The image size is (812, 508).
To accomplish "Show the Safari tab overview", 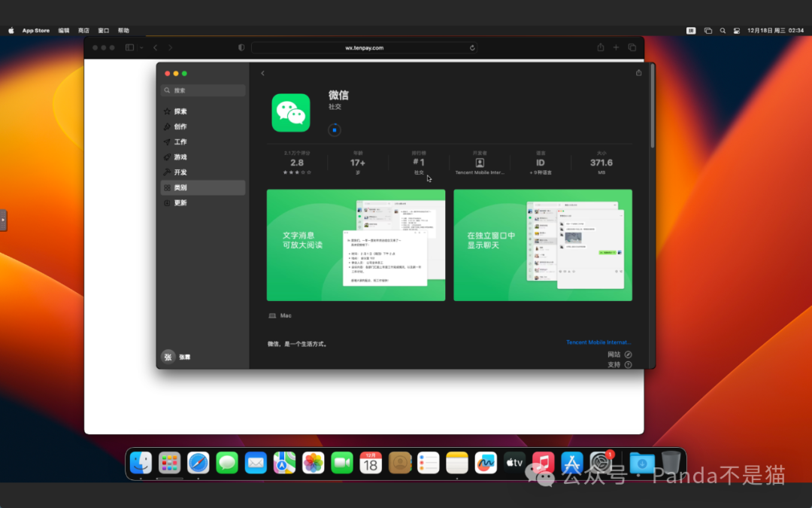I will pyautogui.click(x=632, y=47).
